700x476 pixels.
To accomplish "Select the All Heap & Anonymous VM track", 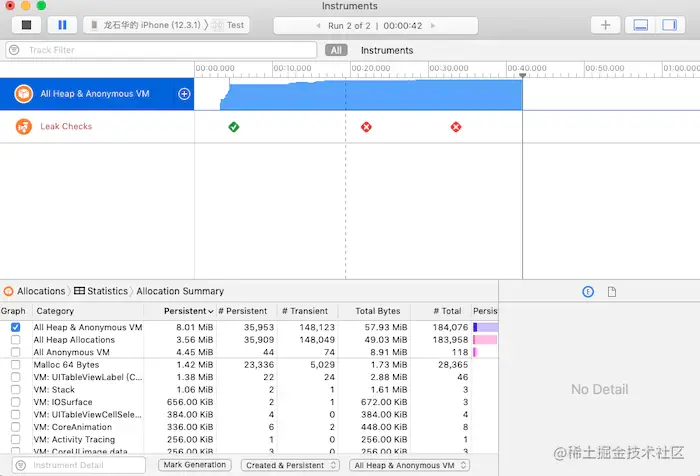I will [x=97, y=94].
